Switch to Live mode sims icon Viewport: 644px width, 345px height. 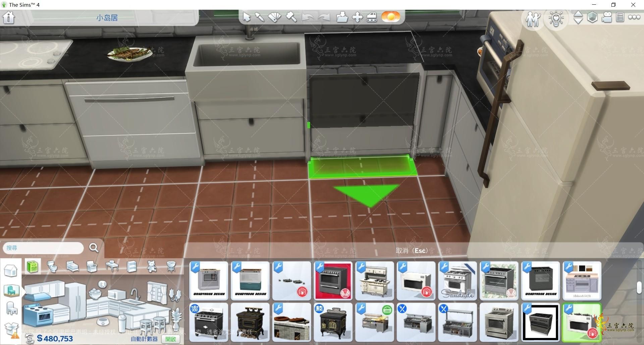(533, 19)
